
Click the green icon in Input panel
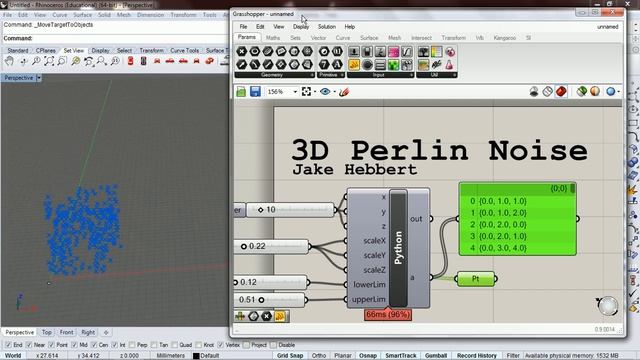click(393, 64)
